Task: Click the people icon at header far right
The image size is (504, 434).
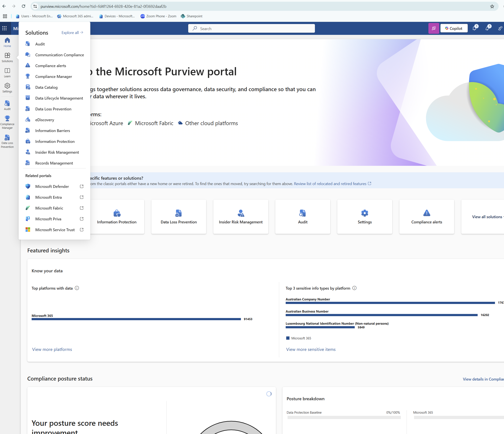Action: click(x=500, y=28)
